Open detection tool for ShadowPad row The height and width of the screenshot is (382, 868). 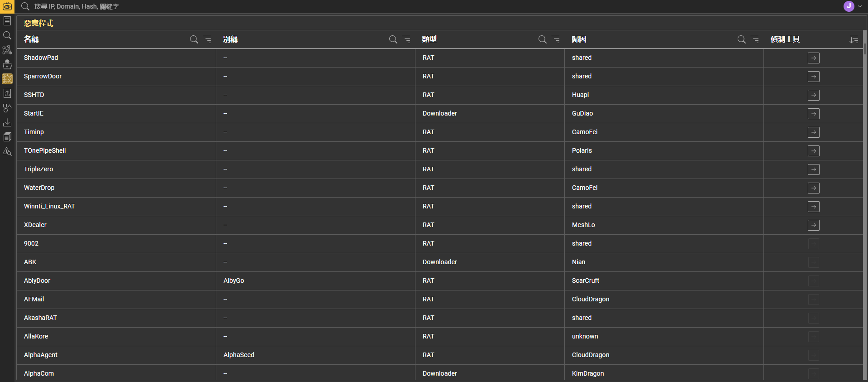point(813,58)
